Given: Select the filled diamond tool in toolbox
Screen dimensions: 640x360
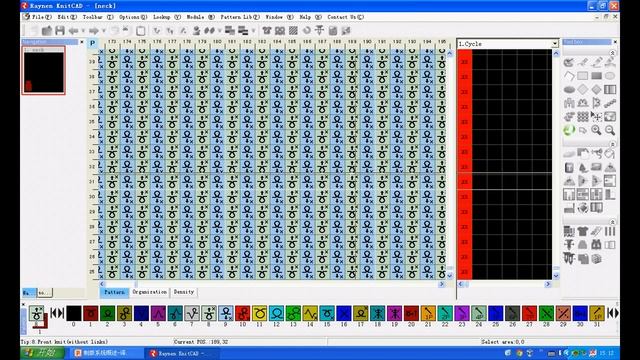Looking at the screenshot, I should click(596, 89).
